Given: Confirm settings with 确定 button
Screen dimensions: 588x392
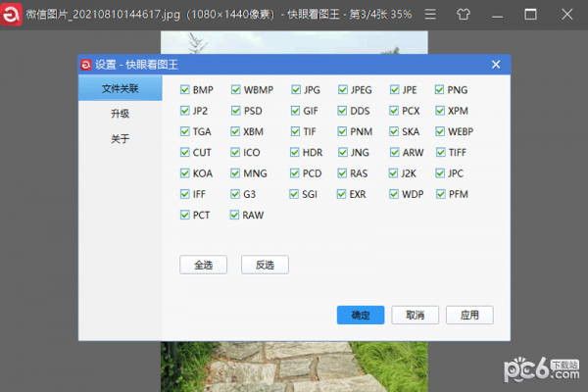Looking at the screenshot, I should tap(361, 316).
